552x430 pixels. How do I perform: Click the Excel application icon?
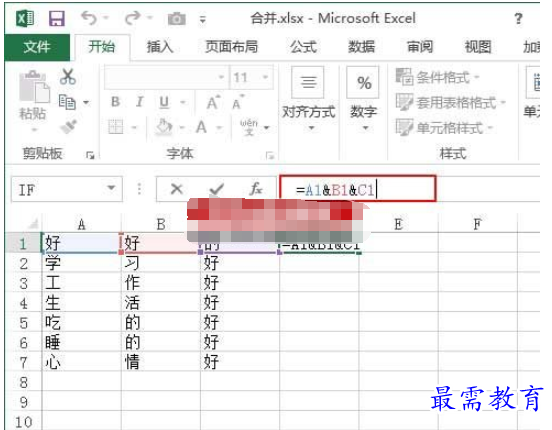(x=25, y=18)
